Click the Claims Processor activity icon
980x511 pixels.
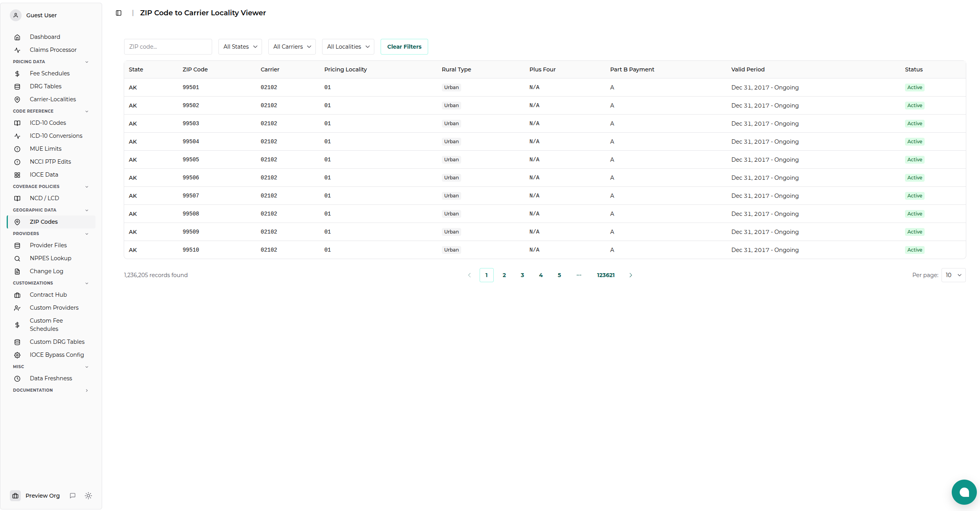[x=17, y=50]
